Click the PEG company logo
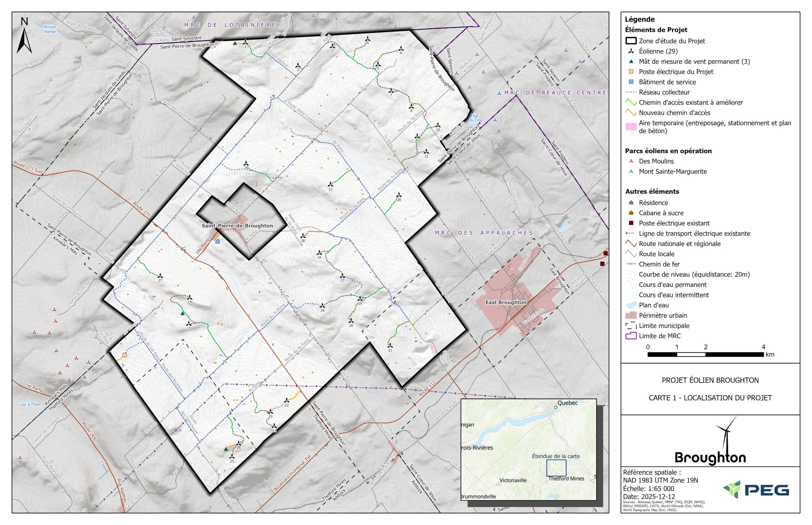The image size is (812, 525). click(x=756, y=489)
